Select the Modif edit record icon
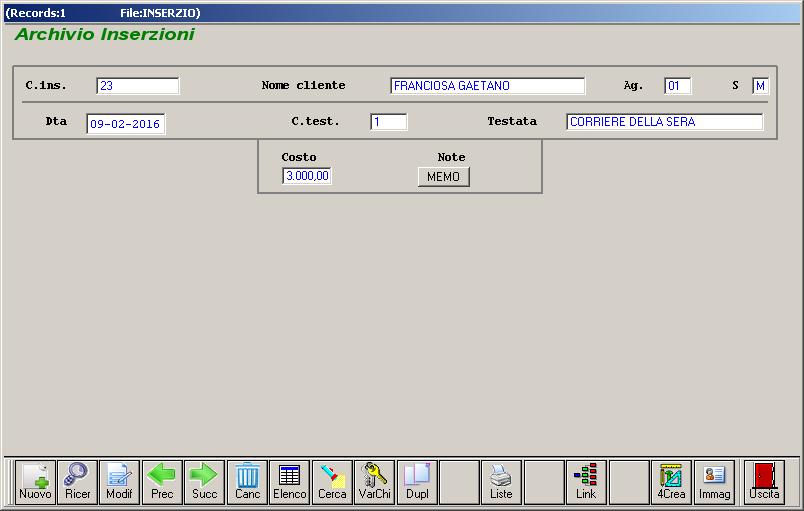This screenshot has width=804, height=511. point(119,482)
